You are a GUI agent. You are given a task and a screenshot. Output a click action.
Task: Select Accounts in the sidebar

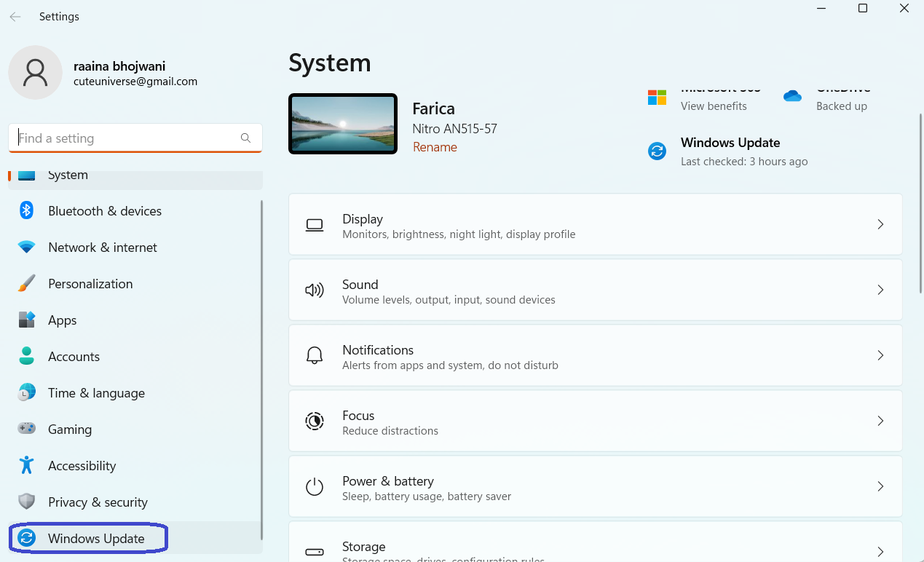[x=74, y=357]
